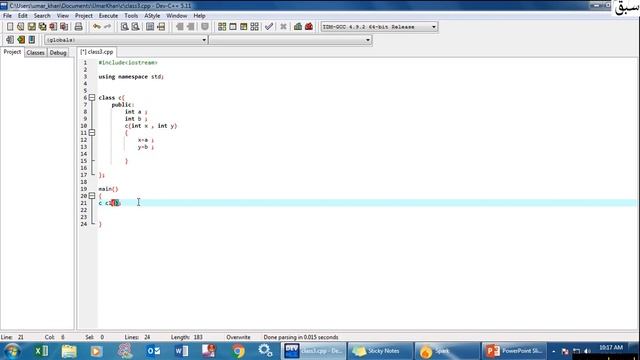Screen dimensions: 640x360
Task: Open the Edit menu
Action: [22, 16]
